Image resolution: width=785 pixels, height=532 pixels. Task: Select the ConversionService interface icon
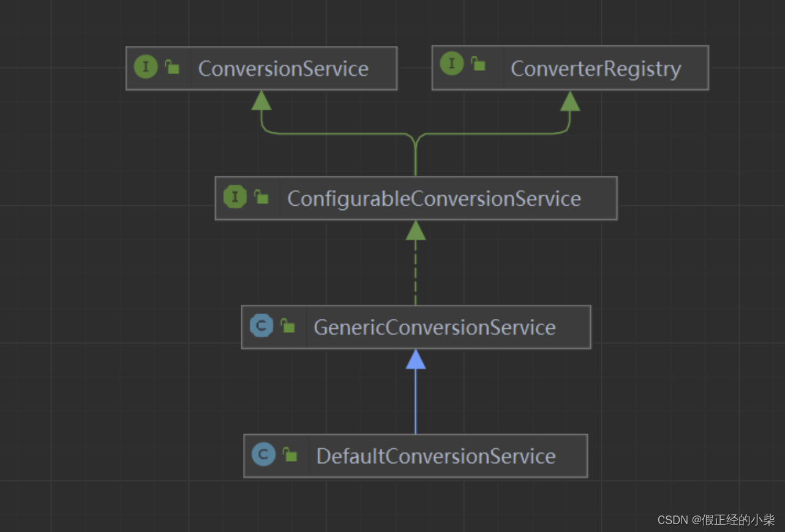[x=146, y=67]
